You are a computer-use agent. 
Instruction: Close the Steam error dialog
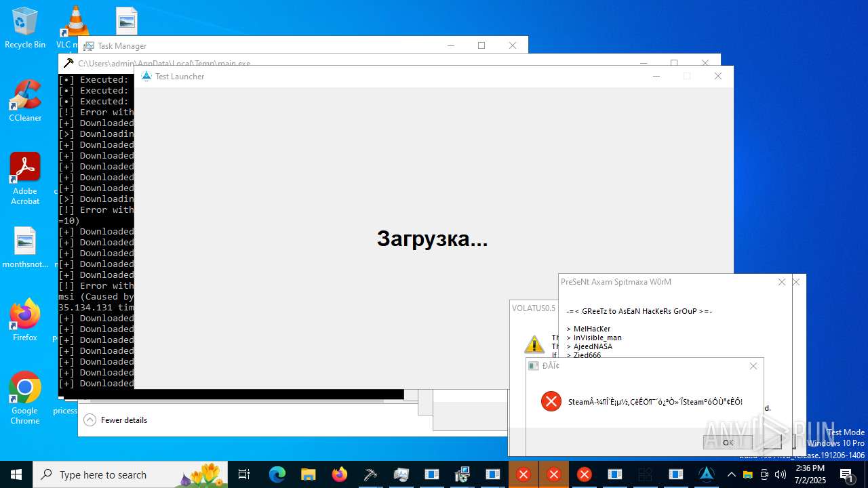tap(753, 366)
